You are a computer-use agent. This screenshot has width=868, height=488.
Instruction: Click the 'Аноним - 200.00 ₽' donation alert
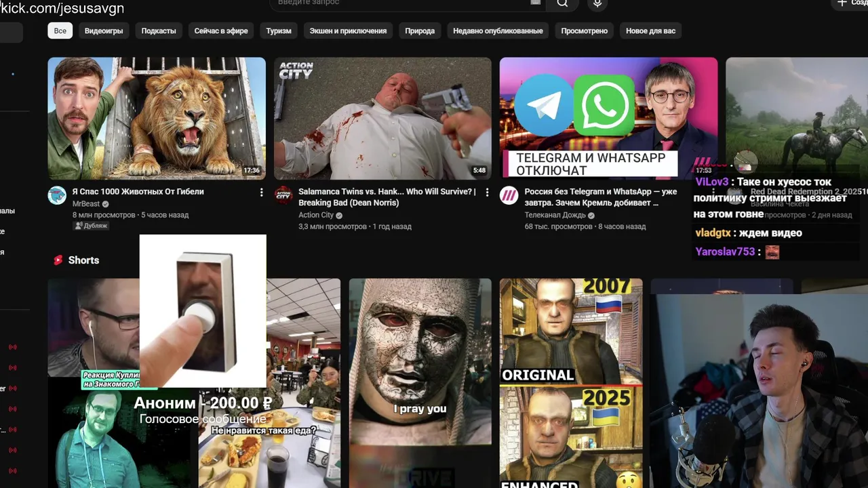(203, 403)
